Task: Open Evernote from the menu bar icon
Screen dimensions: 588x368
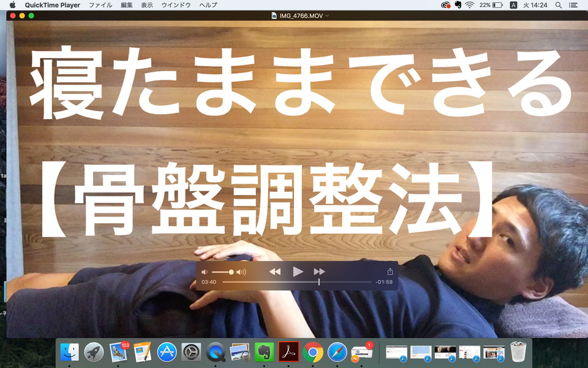Action: pos(458,5)
